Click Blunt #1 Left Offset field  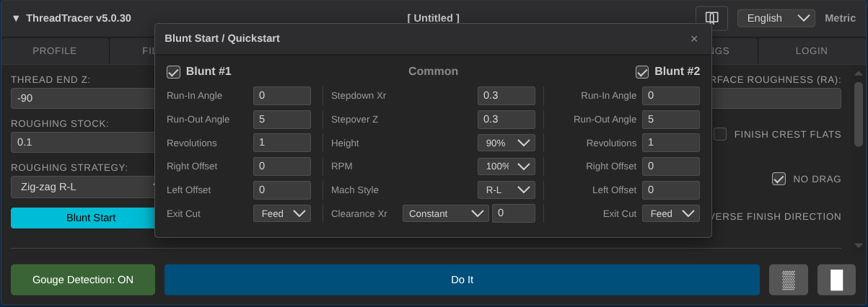pos(282,190)
